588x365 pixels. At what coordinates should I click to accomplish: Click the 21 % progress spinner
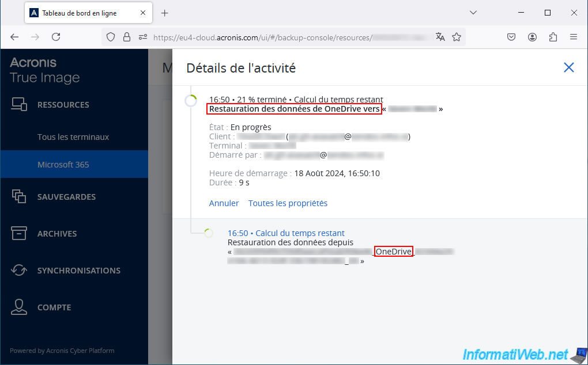[191, 101]
